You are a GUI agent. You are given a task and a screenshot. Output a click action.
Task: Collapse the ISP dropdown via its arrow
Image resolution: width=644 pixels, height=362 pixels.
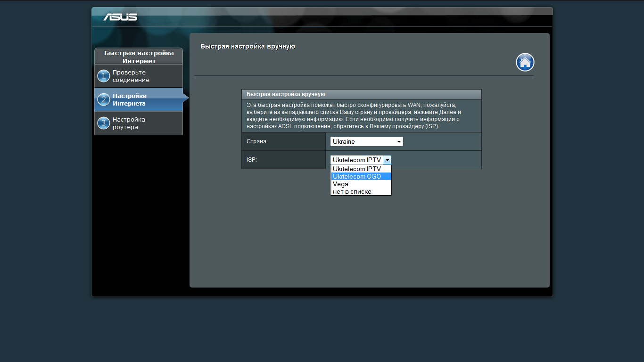click(387, 160)
